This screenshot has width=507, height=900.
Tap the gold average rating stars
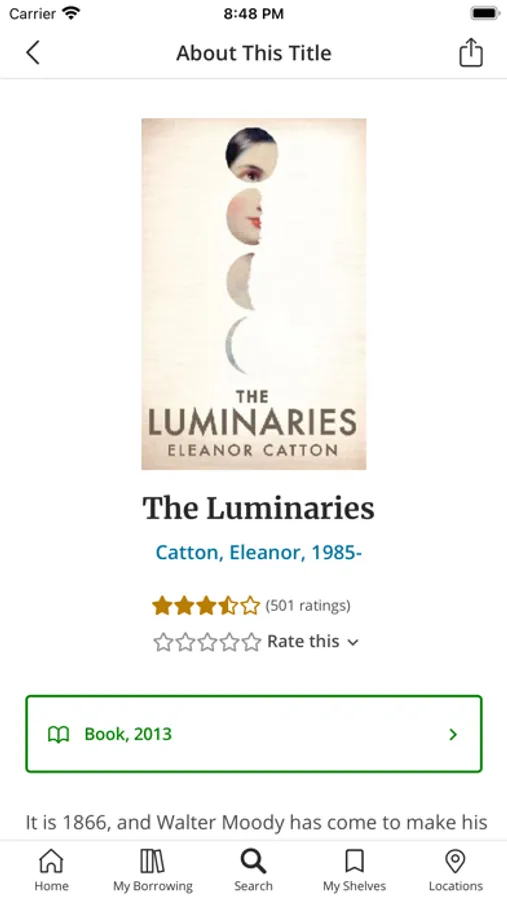(206, 606)
